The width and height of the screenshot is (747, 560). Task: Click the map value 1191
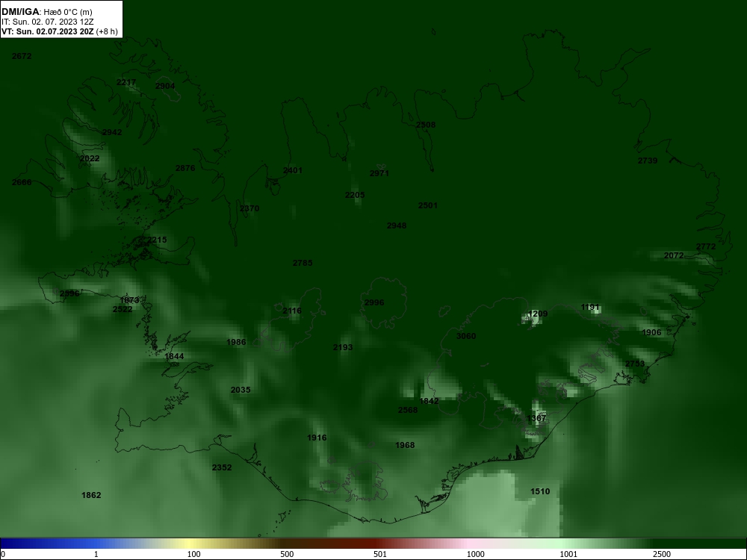590,307
